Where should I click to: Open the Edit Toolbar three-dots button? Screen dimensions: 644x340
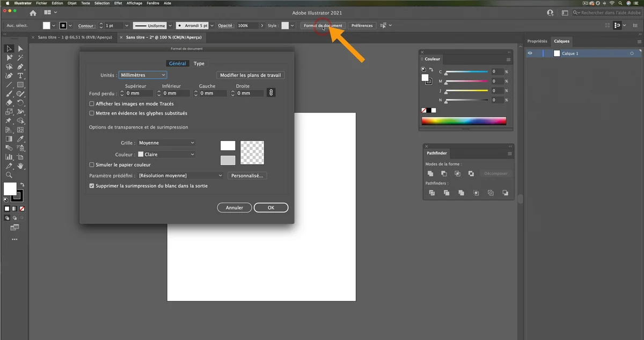pyautogui.click(x=14, y=240)
